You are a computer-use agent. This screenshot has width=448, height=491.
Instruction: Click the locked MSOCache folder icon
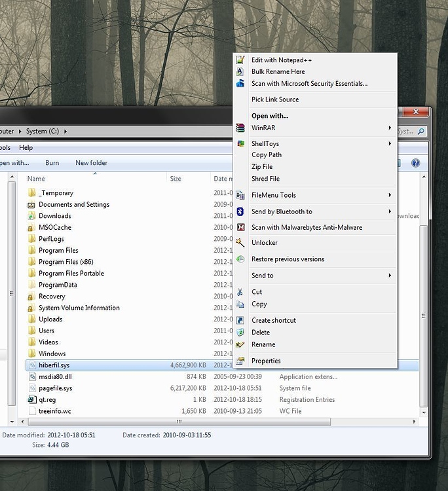click(x=31, y=228)
